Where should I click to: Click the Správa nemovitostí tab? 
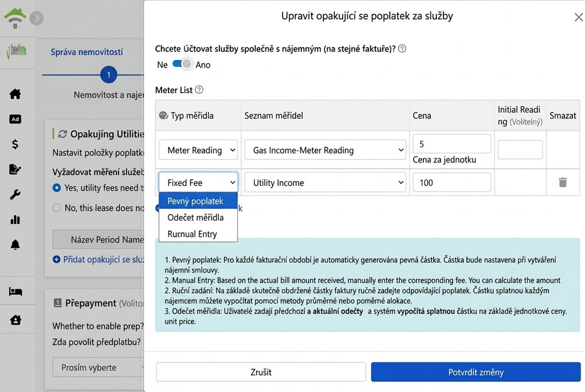click(87, 52)
